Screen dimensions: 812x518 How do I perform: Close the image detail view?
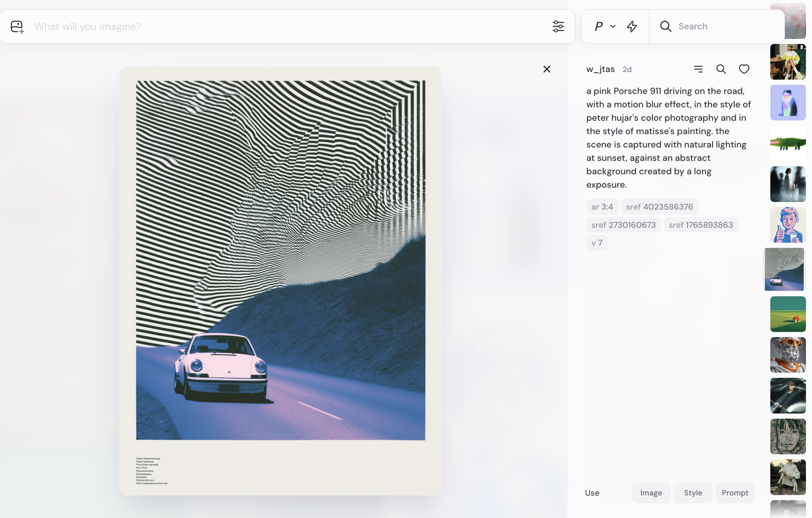click(x=547, y=69)
